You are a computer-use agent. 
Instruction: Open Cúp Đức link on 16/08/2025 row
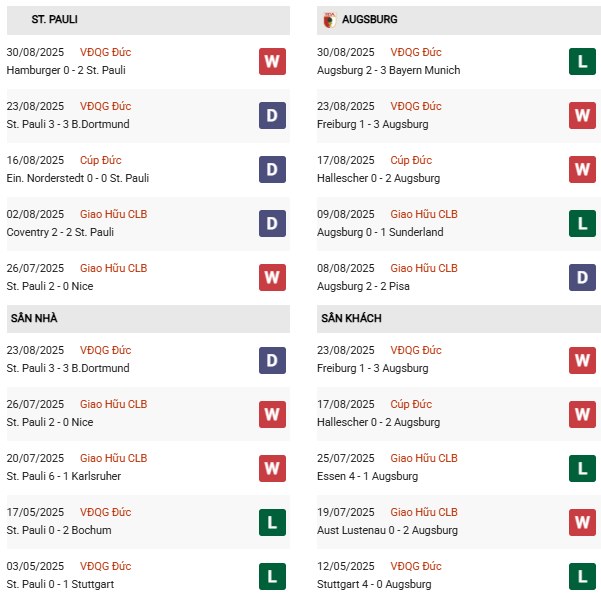[100, 160]
